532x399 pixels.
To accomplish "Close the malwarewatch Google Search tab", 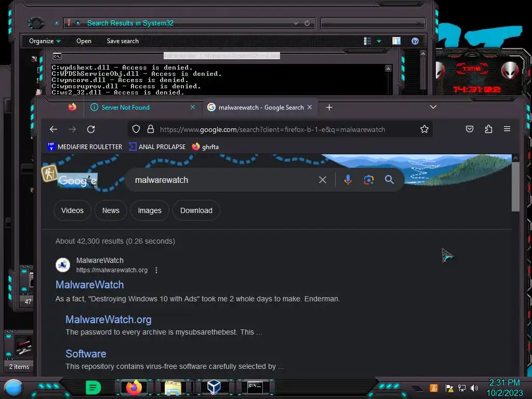I will click(310, 107).
